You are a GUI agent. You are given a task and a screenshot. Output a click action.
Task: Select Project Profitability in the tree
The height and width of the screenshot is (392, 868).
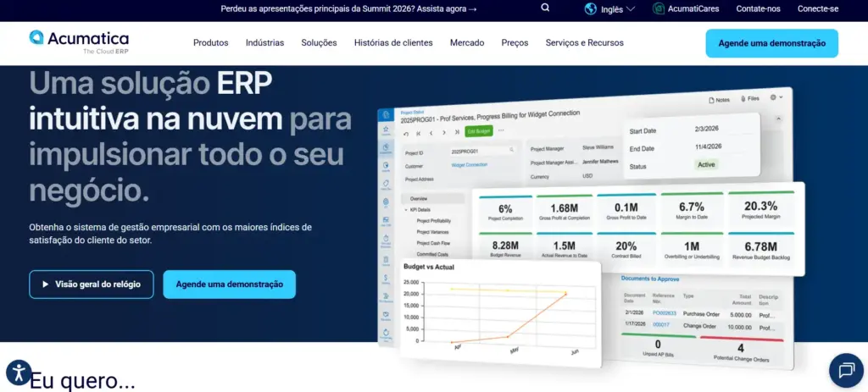tap(433, 221)
